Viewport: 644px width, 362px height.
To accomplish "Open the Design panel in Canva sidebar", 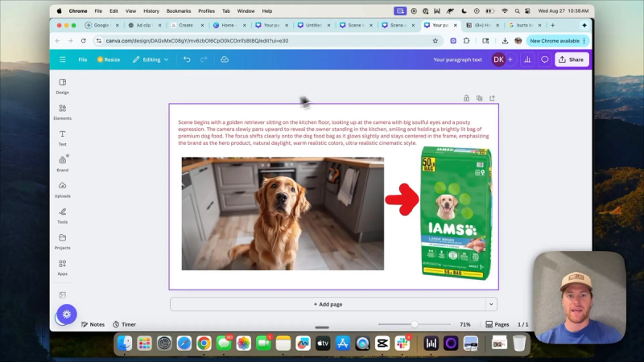I will [63, 86].
